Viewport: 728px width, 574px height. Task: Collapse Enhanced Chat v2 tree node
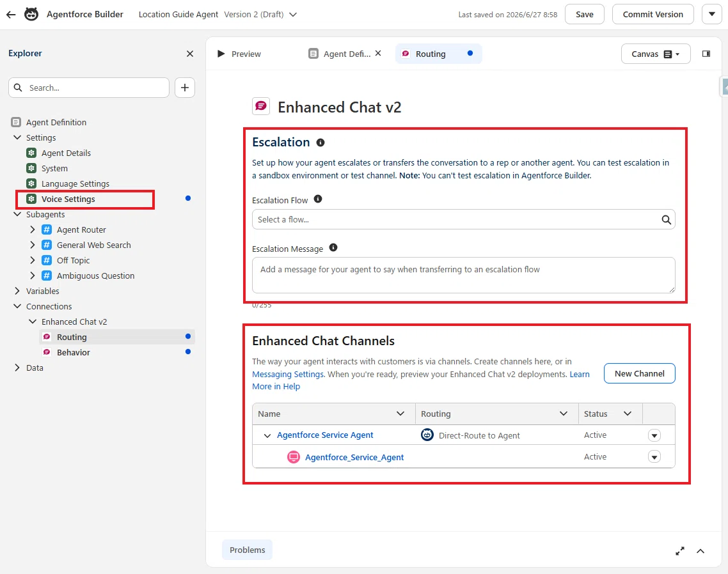coord(33,321)
